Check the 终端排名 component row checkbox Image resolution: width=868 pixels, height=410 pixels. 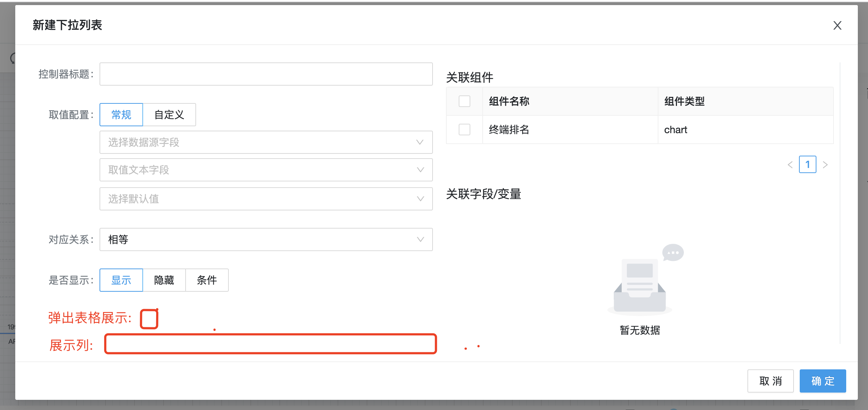(x=464, y=130)
